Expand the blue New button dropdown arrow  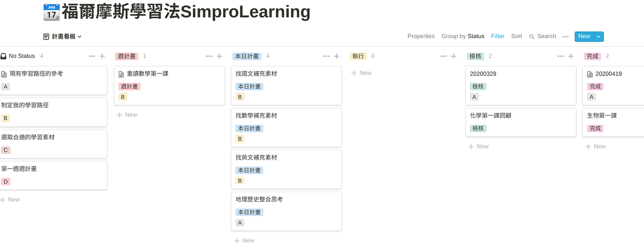coord(599,36)
